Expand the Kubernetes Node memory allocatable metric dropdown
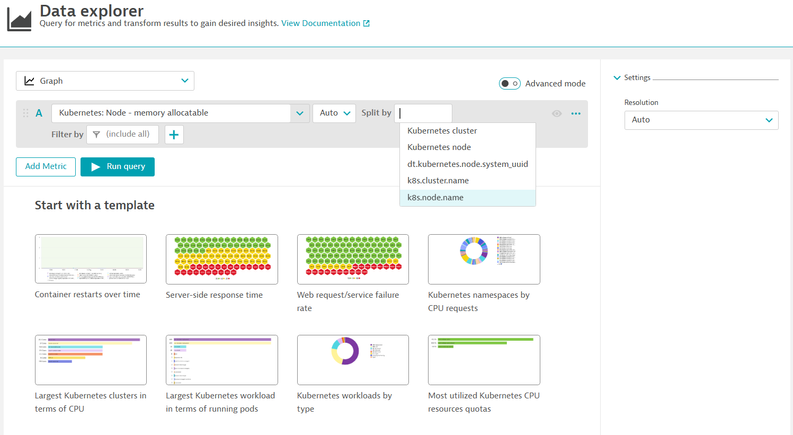The width and height of the screenshot is (793, 435). [x=299, y=114]
